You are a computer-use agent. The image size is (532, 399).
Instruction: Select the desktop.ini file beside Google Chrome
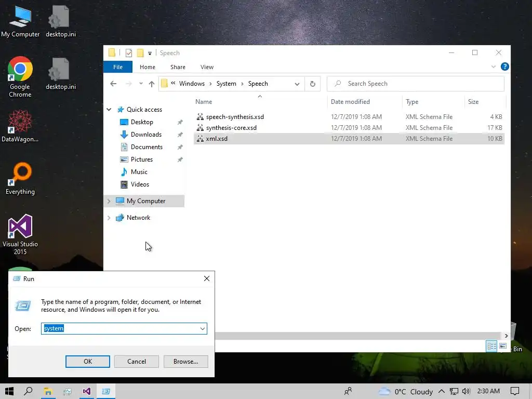61,74
